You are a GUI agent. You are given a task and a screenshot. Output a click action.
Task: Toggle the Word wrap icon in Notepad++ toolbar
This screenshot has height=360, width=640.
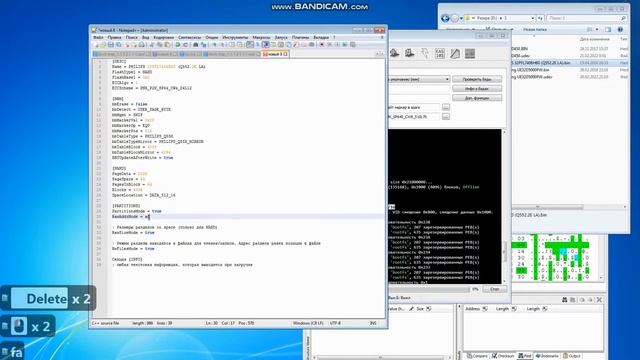click(250, 44)
